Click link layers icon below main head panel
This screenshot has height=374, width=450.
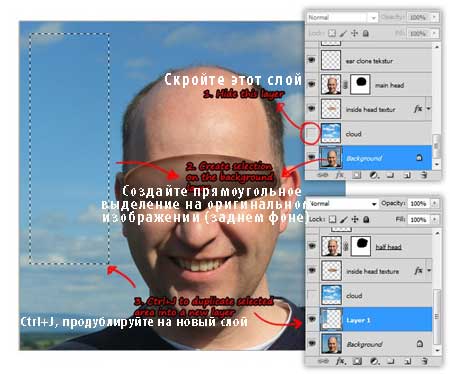(x=322, y=175)
